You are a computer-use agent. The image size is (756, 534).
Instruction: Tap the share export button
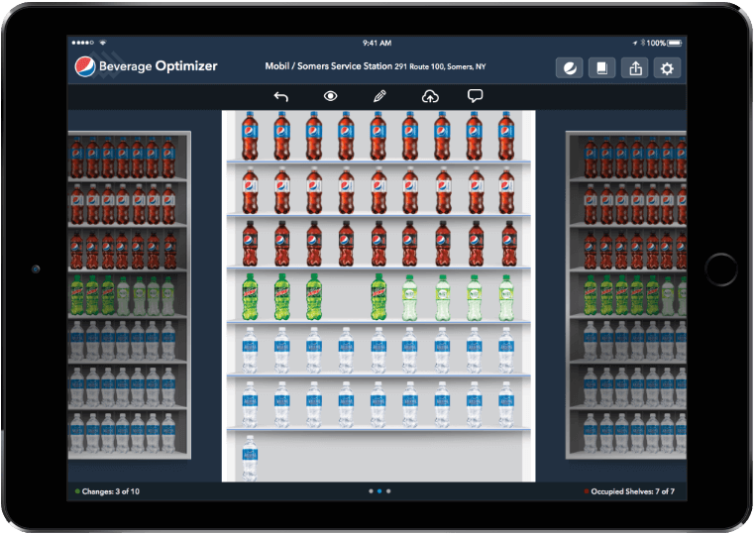[634, 67]
